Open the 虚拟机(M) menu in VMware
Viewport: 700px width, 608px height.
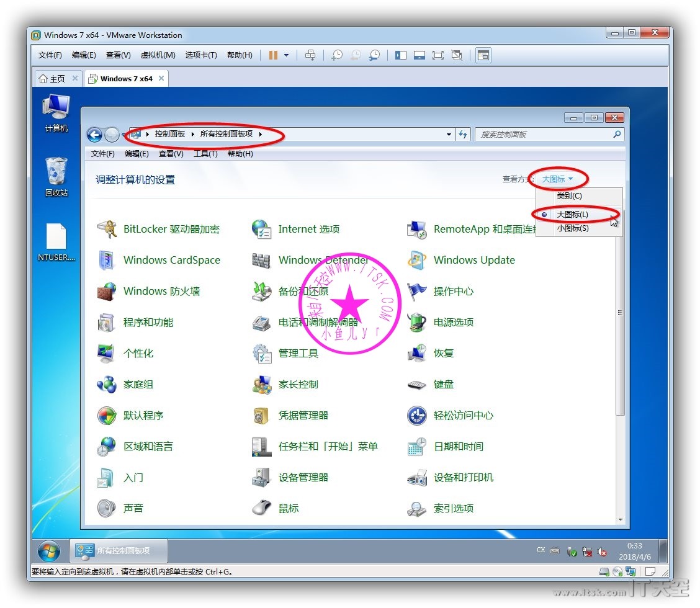click(x=158, y=55)
